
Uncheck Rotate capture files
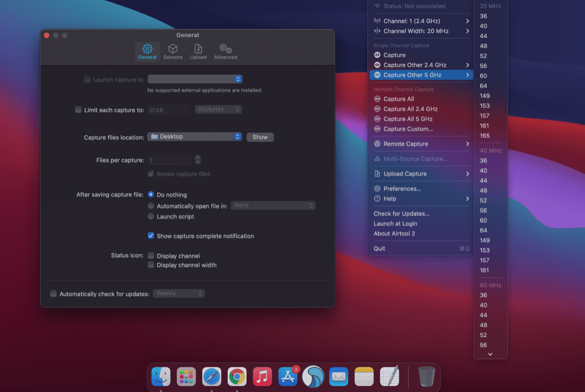[151, 174]
